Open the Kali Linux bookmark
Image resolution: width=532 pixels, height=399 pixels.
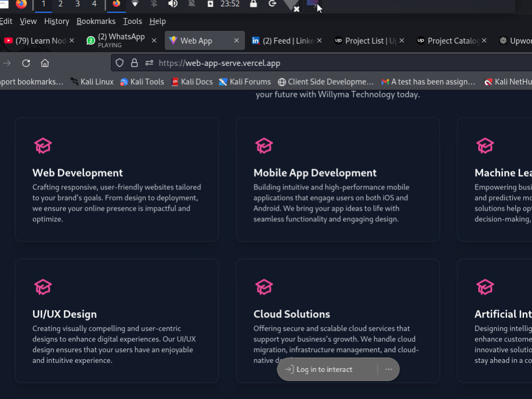92,82
